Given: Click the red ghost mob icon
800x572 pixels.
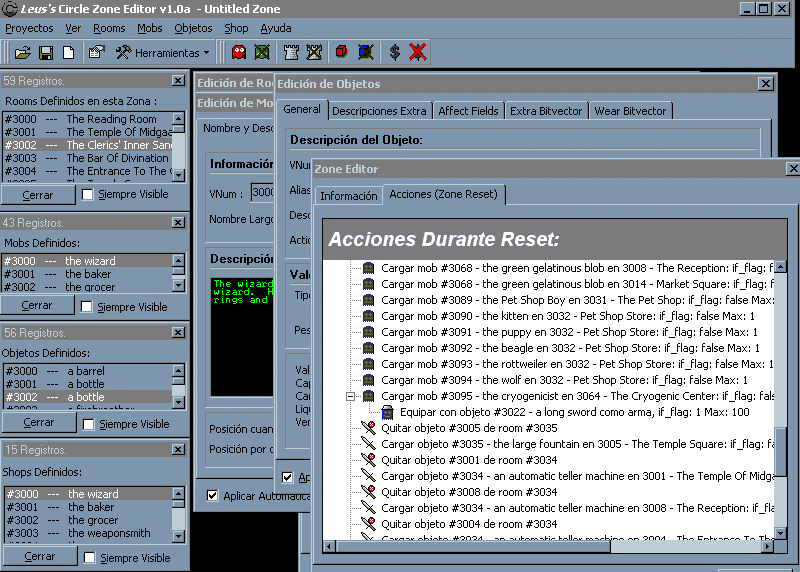Looking at the screenshot, I should coord(239,52).
